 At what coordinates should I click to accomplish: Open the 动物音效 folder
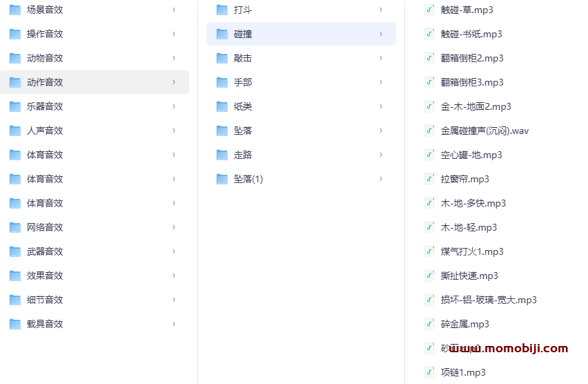[45, 58]
